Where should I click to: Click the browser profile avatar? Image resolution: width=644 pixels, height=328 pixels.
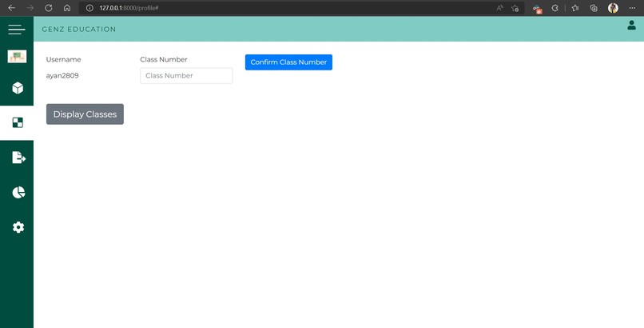[x=613, y=8]
